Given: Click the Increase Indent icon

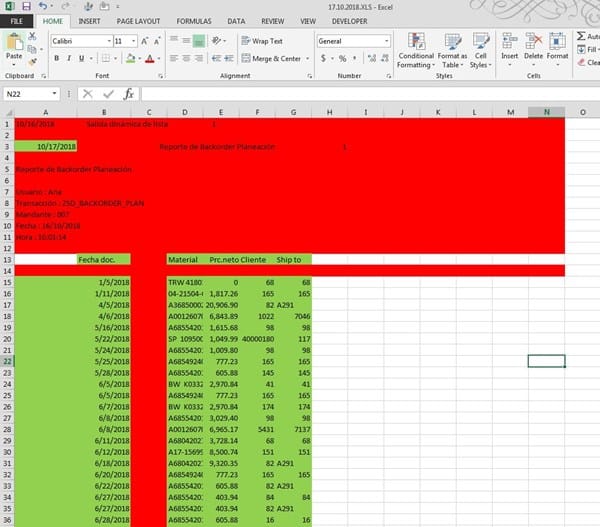Looking at the screenshot, I should 229,58.
